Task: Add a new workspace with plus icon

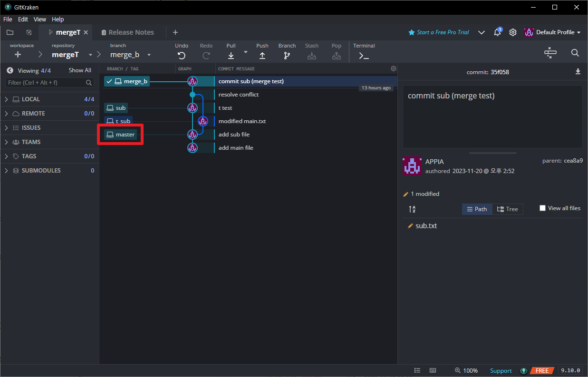Action: tap(18, 55)
